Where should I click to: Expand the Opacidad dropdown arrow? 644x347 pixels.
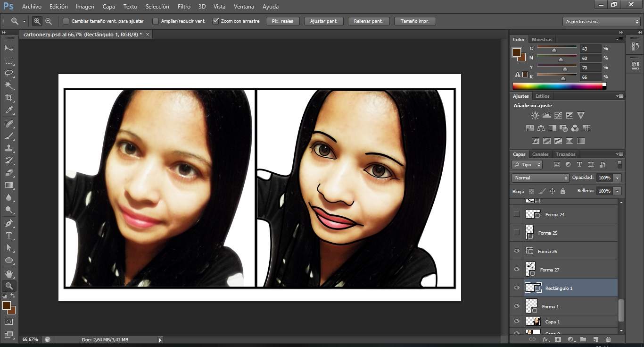click(617, 178)
